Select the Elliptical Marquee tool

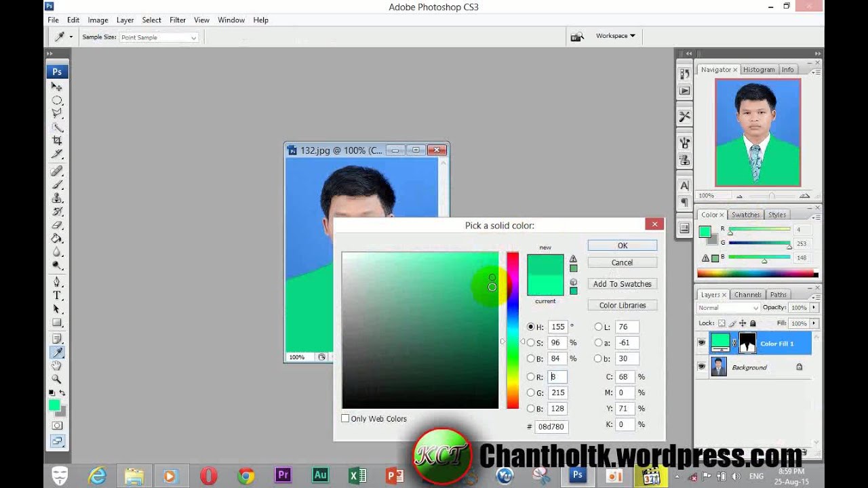point(57,100)
